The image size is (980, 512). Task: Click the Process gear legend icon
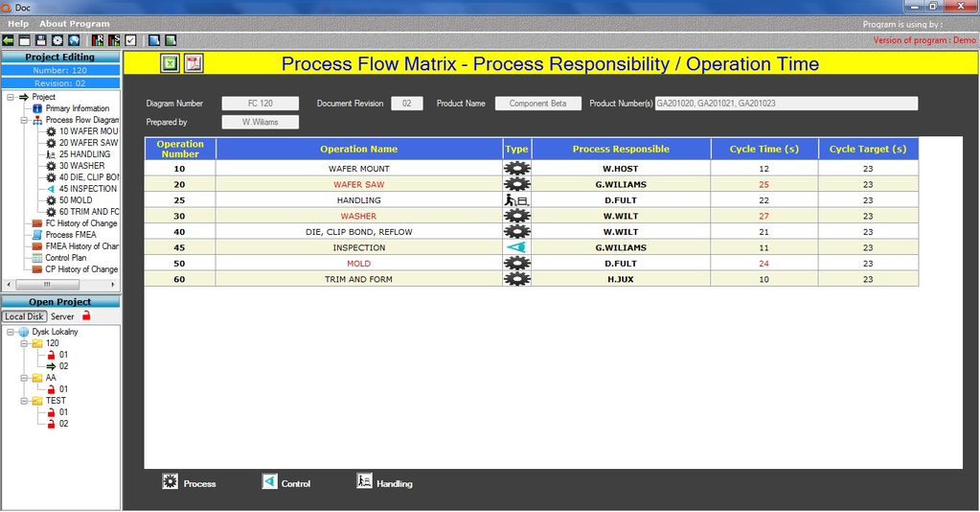(170, 481)
